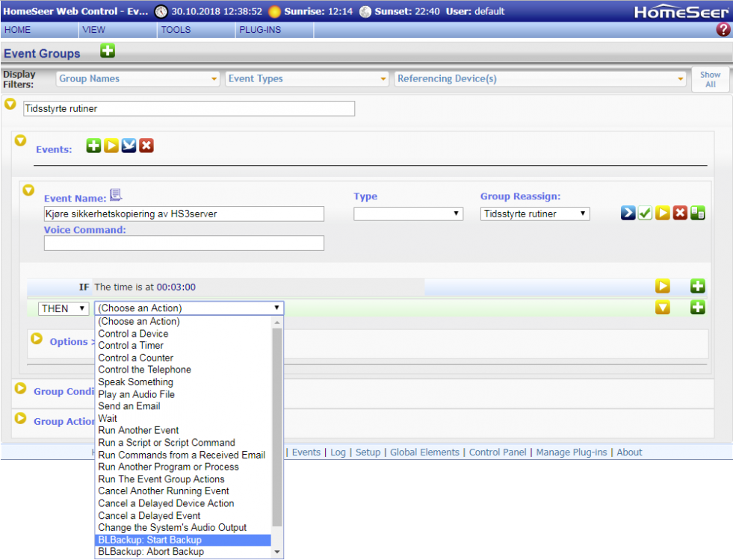The width and height of the screenshot is (733, 560).
Task: Open the Manage Plug-ins link
Action: click(x=573, y=452)
